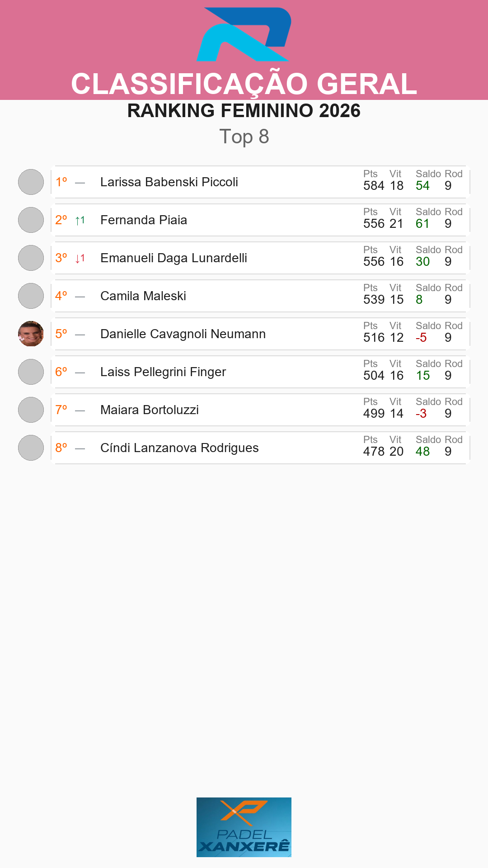Click the RANKING FEMININO 2026 title
This screenshot has width=488, height=868.
[244, 111]
